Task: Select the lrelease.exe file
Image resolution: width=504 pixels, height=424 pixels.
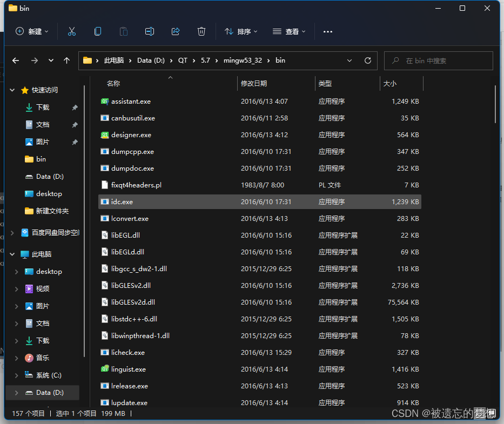Action: (x=260, y=386)
